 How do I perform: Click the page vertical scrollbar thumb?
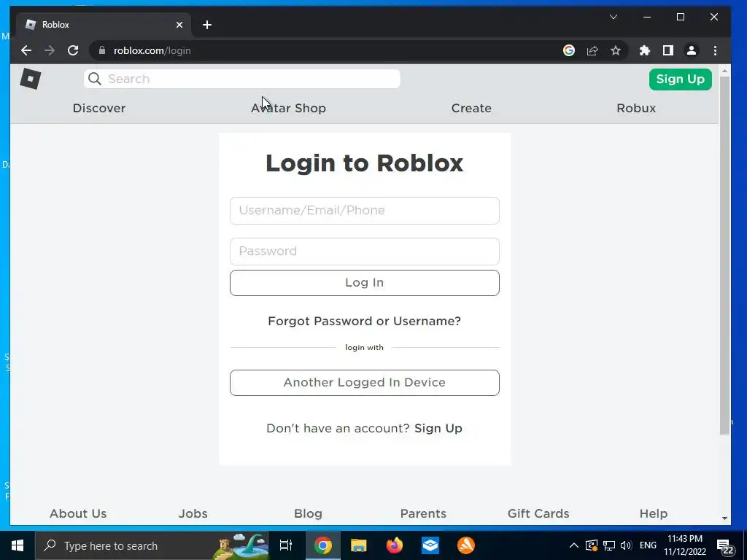(x=724, y=255)
